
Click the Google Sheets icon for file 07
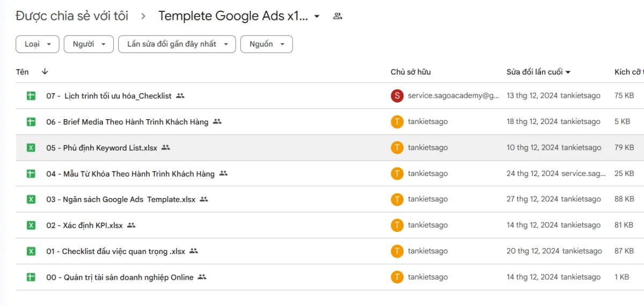[31, 96]
